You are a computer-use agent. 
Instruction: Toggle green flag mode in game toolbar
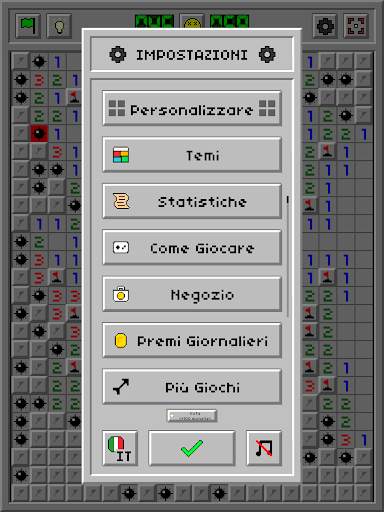(27, 26)
